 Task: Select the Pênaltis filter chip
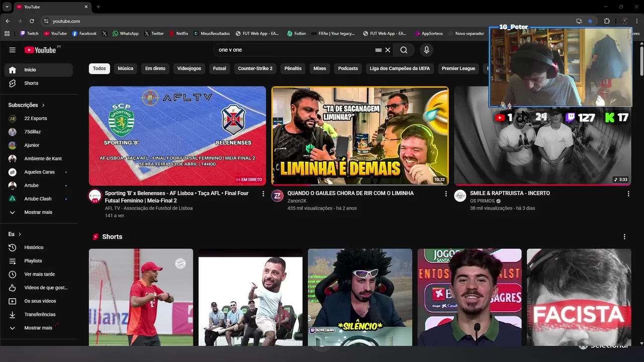293,68
